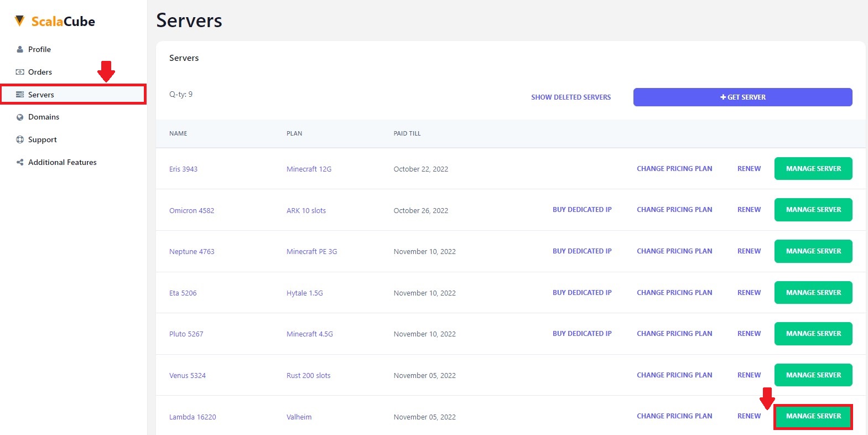Click the Domains globe icon

click(x=20, y=117)
